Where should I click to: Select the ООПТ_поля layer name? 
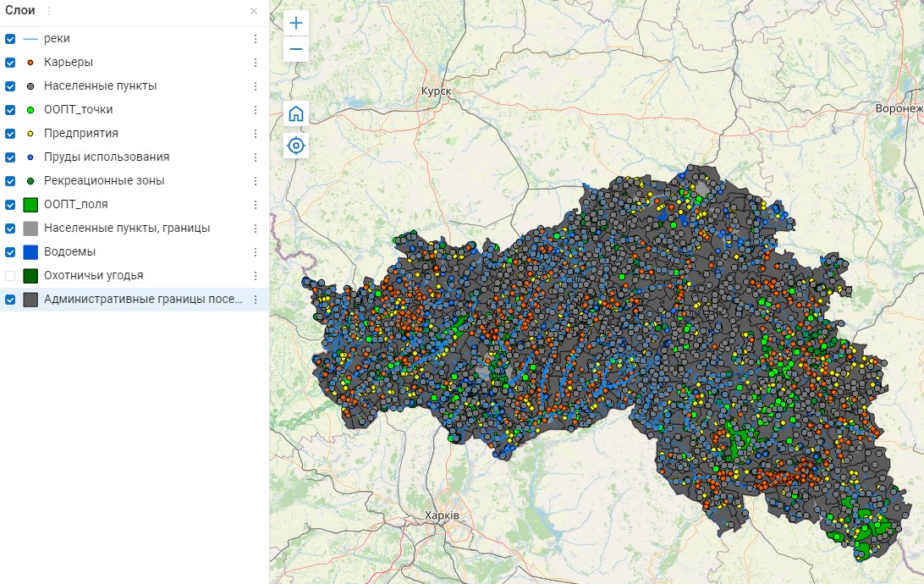coord(75,205)
